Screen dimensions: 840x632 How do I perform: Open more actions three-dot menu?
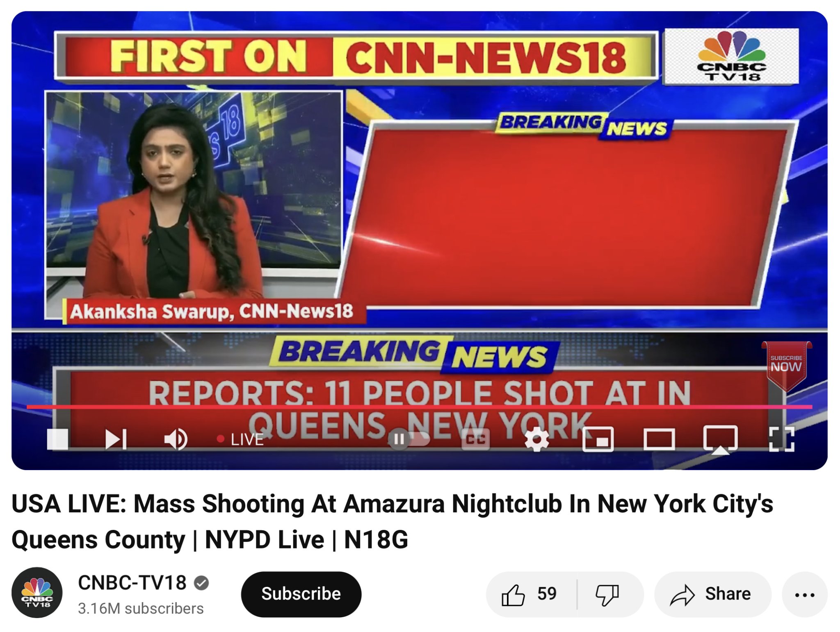pos(804,594)
